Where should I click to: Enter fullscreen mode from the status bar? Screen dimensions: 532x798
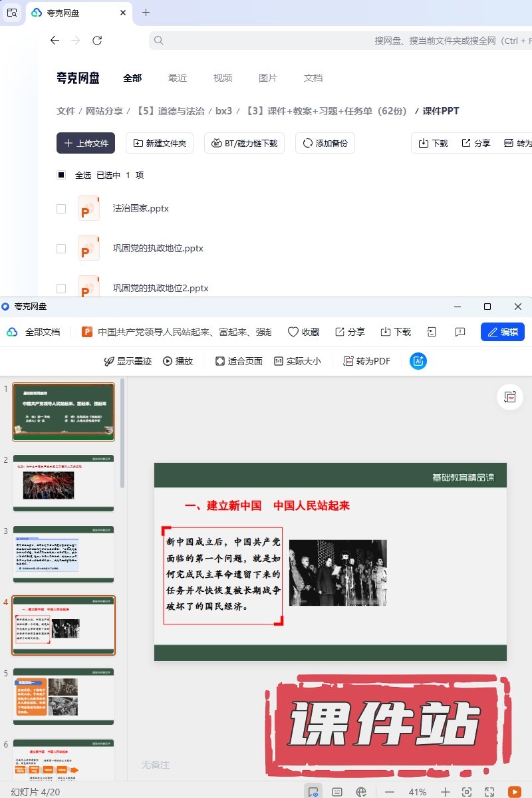pos(489,791)
